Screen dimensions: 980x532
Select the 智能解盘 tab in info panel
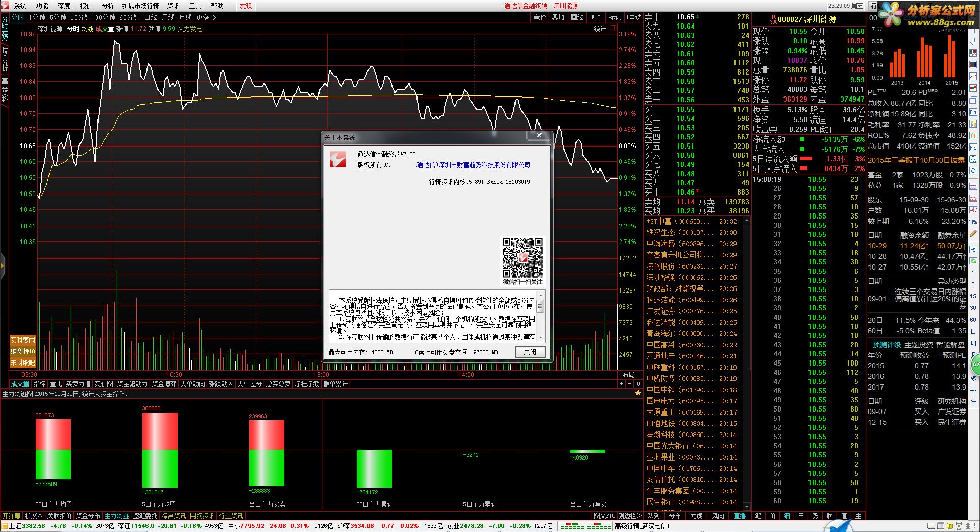coord(950,345)
